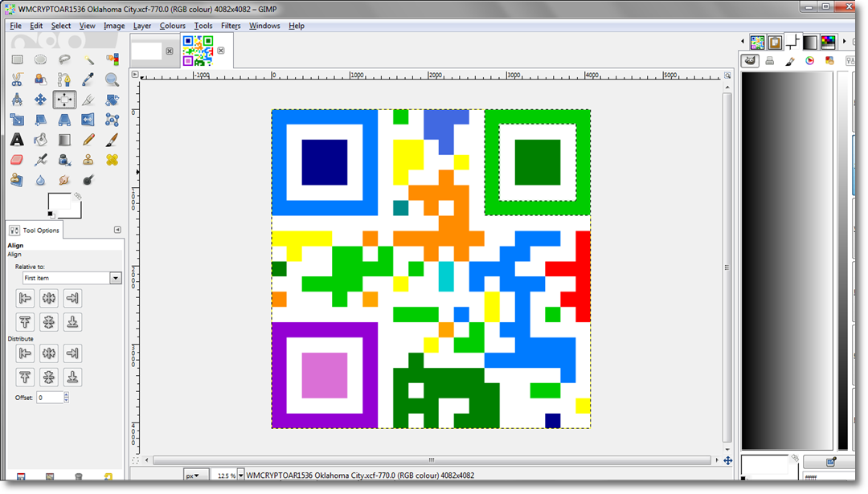Screen dimensions: 868x494
Task: Select the Ink tool
Action: (x=64, y=160)
